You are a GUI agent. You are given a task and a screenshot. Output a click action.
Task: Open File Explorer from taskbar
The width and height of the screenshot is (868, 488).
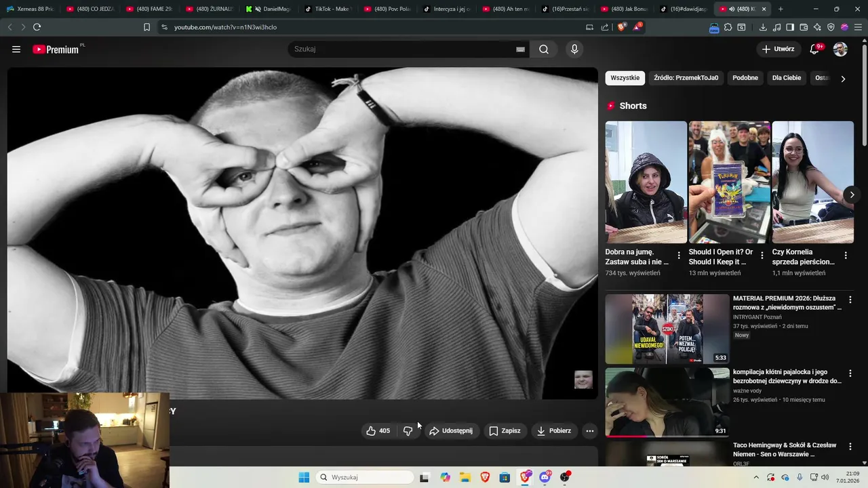[465, 477]
